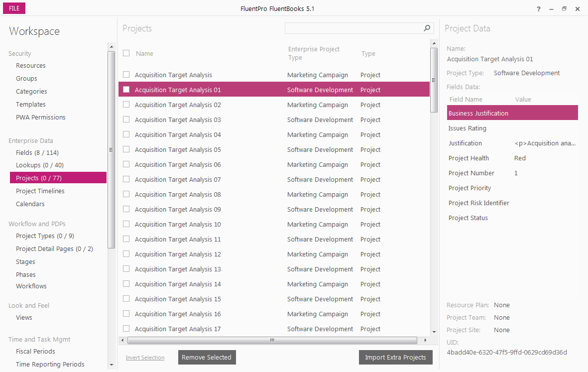This screenshot has width=588, height=372.
Task: Click the search magnifier icon in Projects
Action: pos(427,28)
